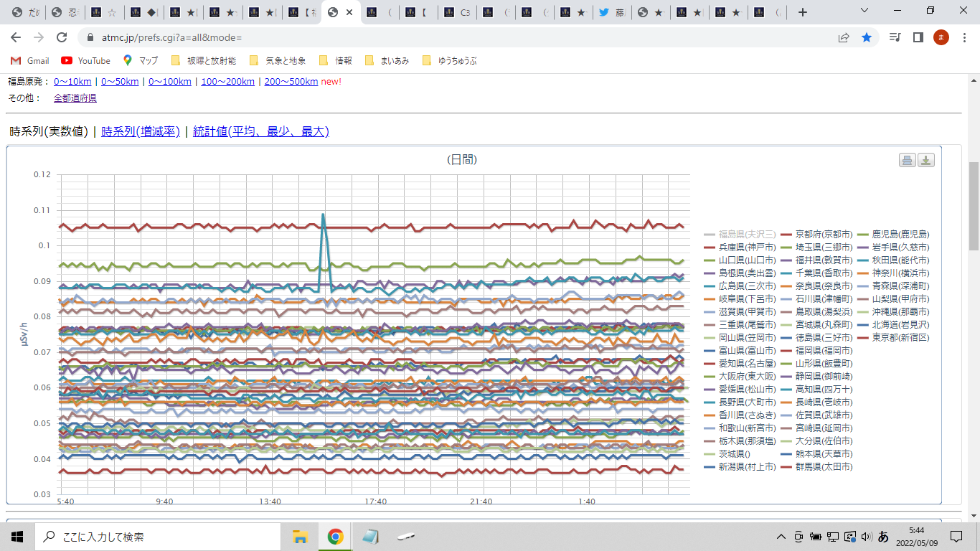This screenshot has width=980, height=551.
Task: Open the 0～10km link
Action: click(x=72, y=81)
